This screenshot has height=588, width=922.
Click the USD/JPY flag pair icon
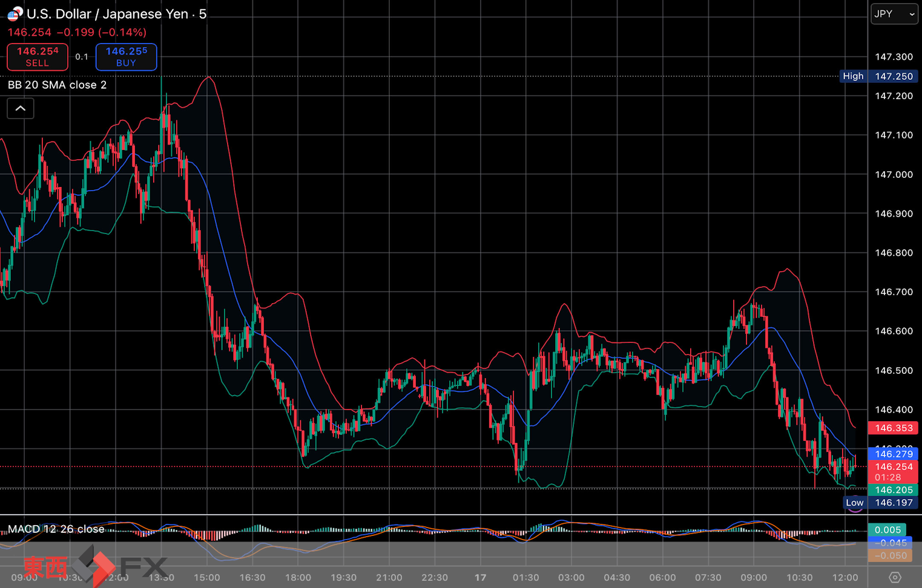(x=15, y=13)
